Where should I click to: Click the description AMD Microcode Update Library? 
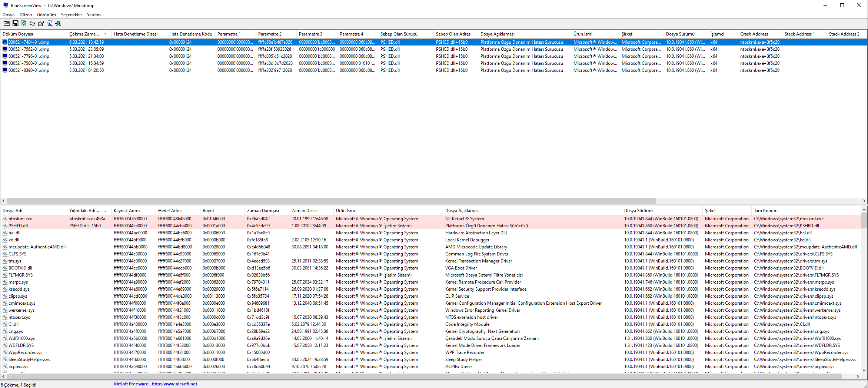(476, 247)
